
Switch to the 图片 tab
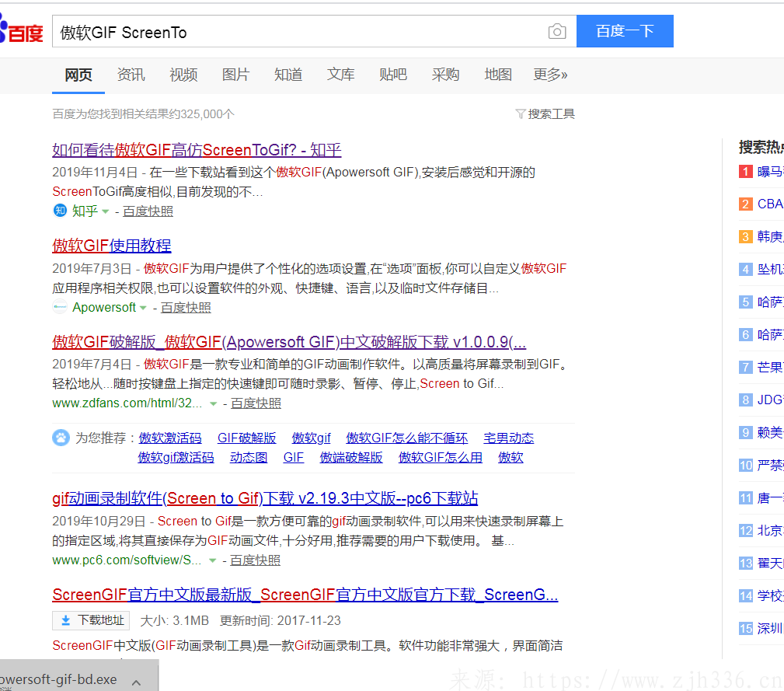pyautogui.click(x=236, y=75)
